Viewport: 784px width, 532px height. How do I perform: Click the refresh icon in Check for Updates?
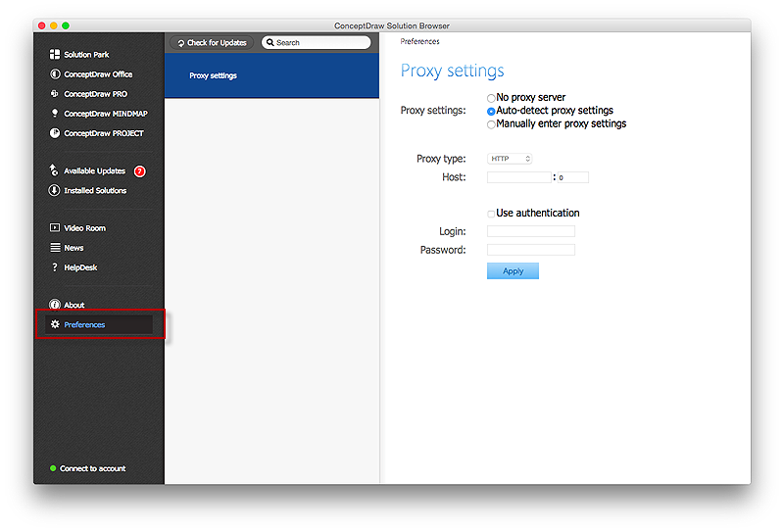(x=181, y=43)
